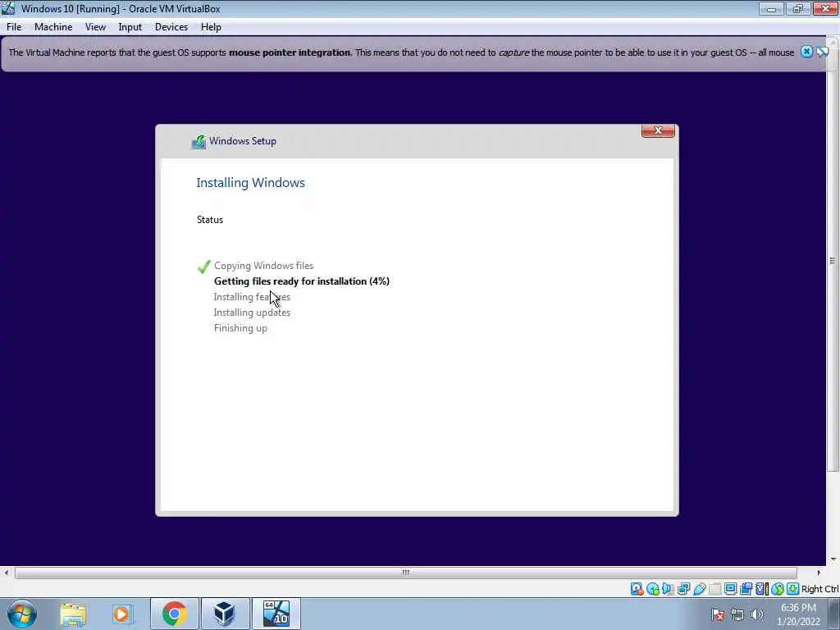
Task: Click the Status label
Action: (210, 220)
